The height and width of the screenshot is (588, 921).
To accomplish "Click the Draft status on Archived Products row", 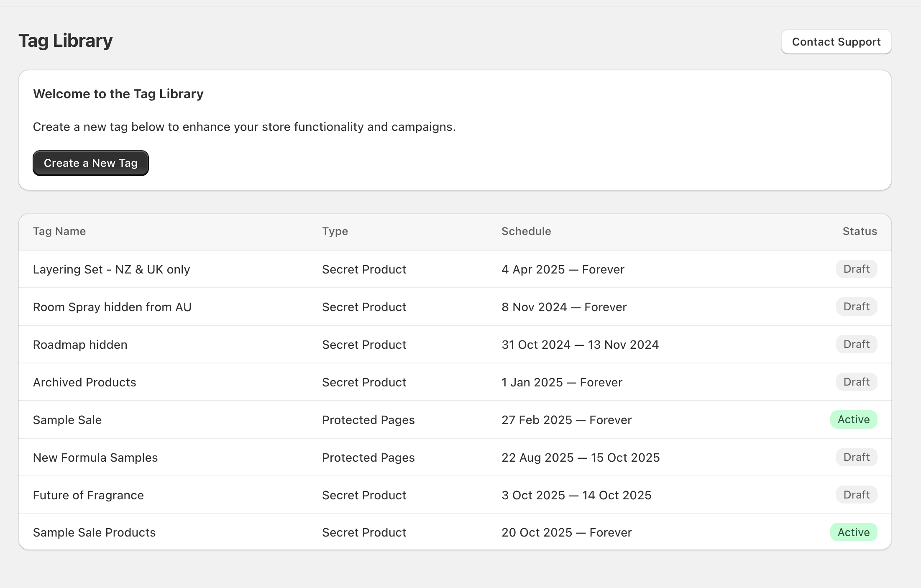I will pyautogui.click(x=856, y=382).
